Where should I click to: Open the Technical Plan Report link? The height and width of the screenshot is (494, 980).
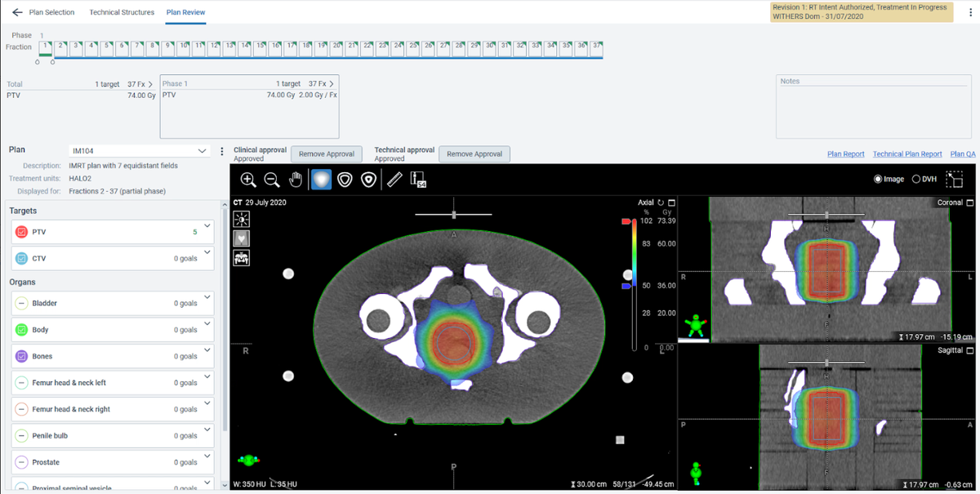point(907,154)
